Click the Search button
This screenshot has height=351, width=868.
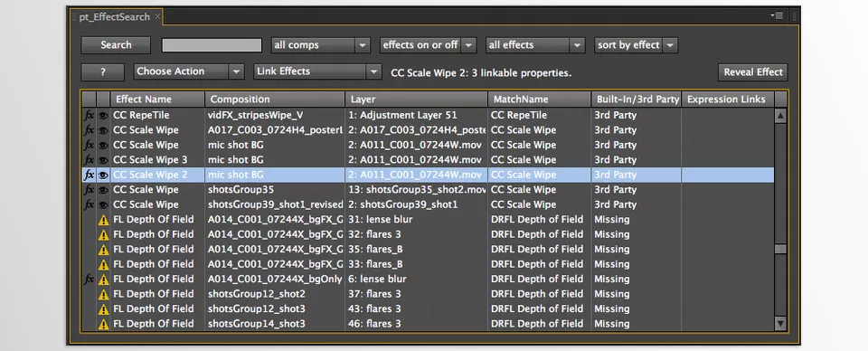tap(116, 45)
